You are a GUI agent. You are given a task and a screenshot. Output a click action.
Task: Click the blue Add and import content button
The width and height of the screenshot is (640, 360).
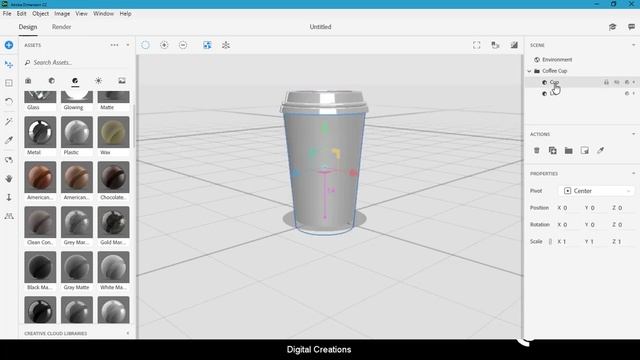(x=9, y=45)
